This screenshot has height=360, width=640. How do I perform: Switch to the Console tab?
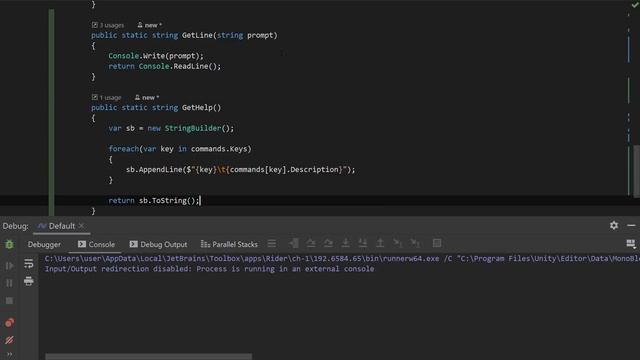click(96, 244)
